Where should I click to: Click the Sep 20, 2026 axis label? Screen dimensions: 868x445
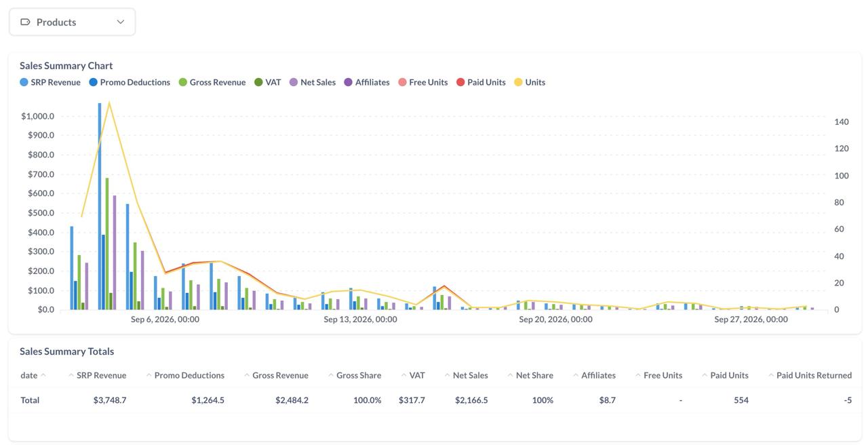[555, 320]
